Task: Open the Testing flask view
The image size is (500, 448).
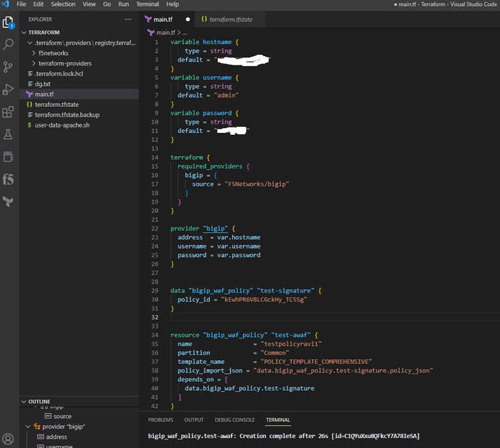Action: pos(9,134)
